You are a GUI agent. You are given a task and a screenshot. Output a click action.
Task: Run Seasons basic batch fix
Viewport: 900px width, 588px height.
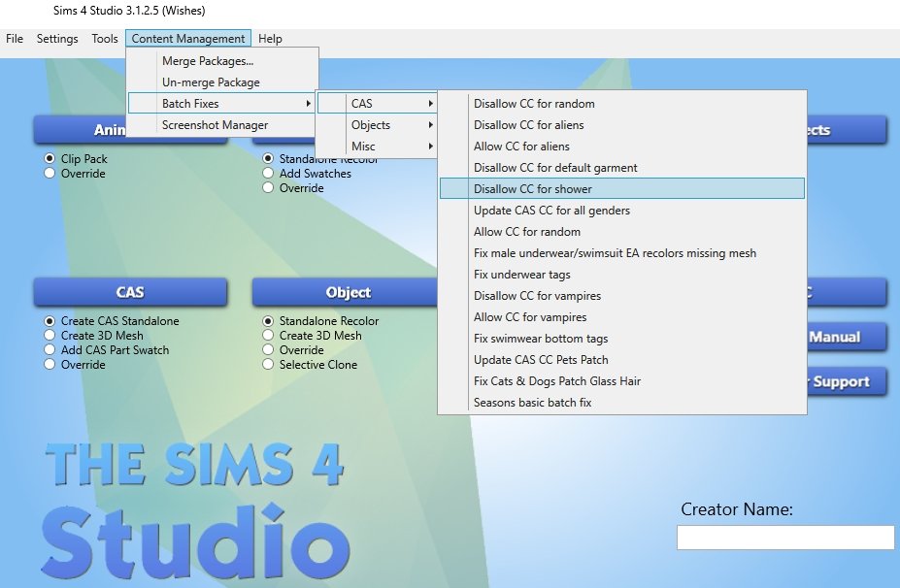(622, 402)
